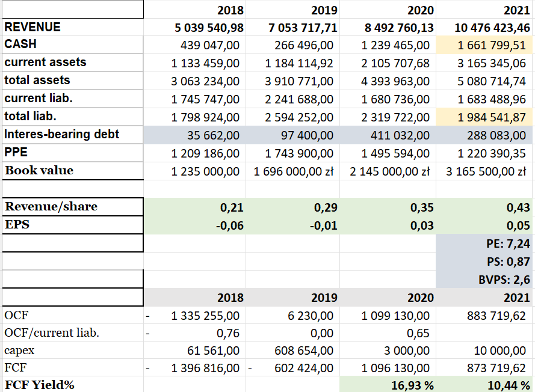Image resolution: width=535 pixels, height=392 pixels.
Task: Click book value 1 696 000,00 zł
Action: pos(292,171)
